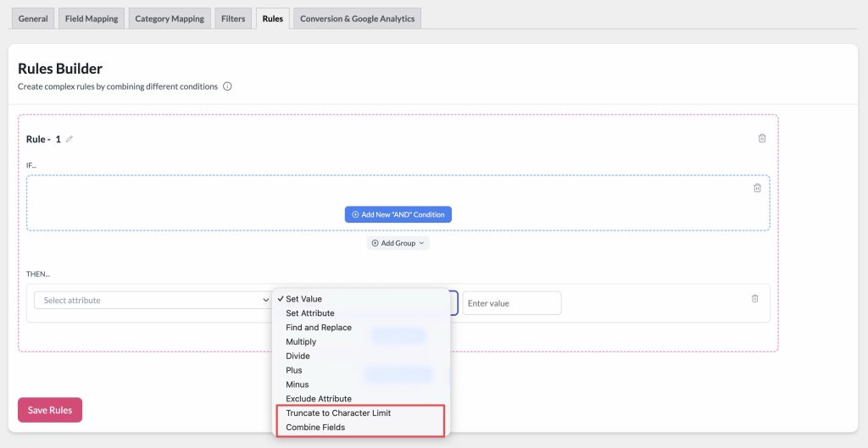Image resolution: width=868 pixels, height=448 pixels.
Task: Choose Set Value from the action list
Action: click(362, 299)
